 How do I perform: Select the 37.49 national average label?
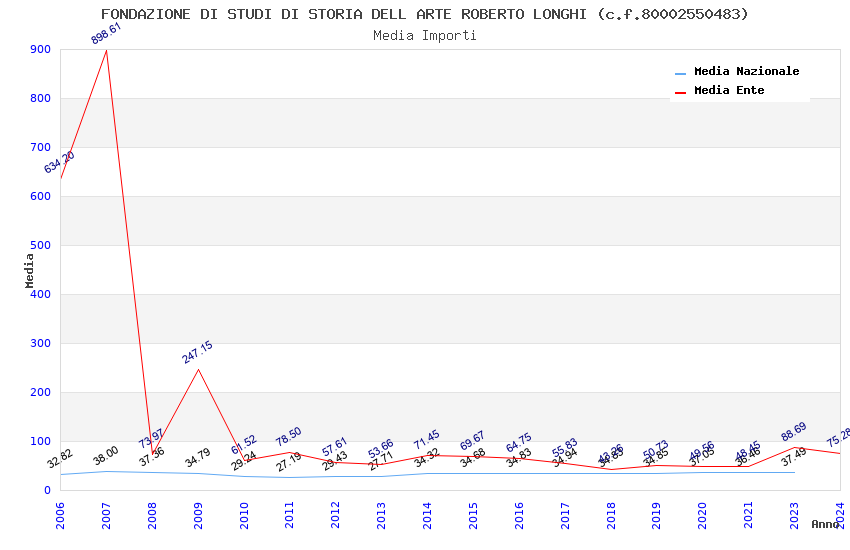tap(794, 457)
